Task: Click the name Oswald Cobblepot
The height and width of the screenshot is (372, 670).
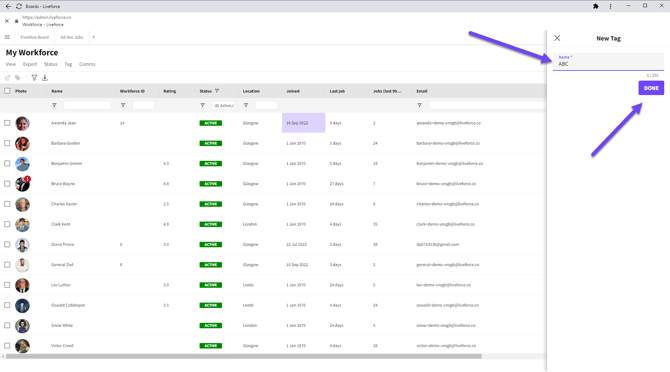Action: (68, 305)
